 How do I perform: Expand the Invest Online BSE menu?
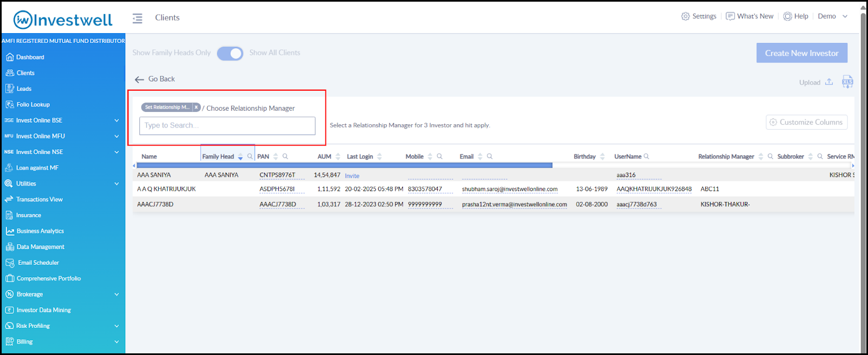coord(116,121)
